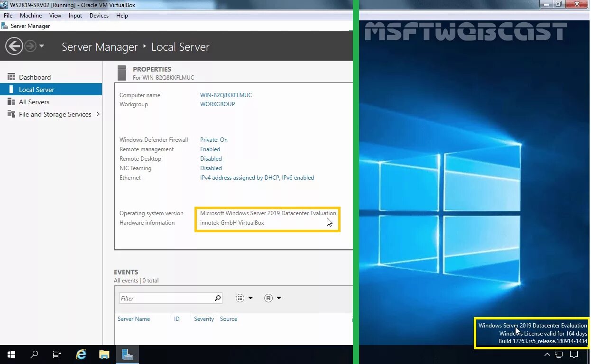Open the Windows Start menu
The image size is (591, 364).
[x=11, y=354]
